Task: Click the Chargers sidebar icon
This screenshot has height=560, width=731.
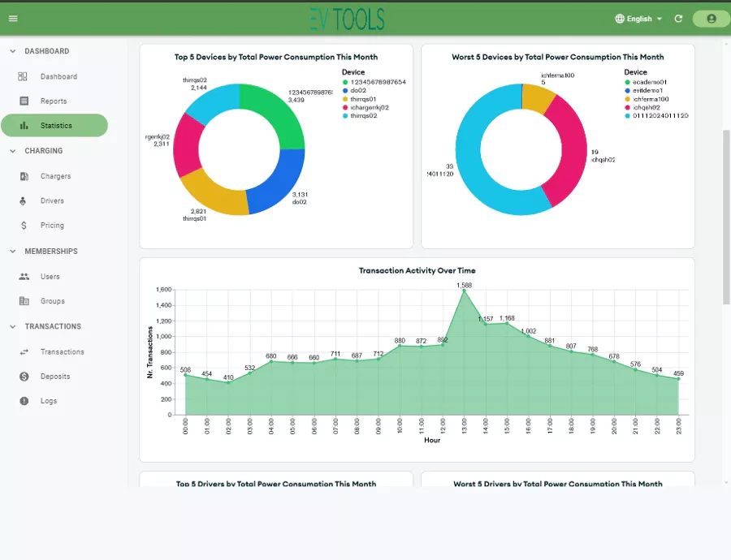Action: 24,176
